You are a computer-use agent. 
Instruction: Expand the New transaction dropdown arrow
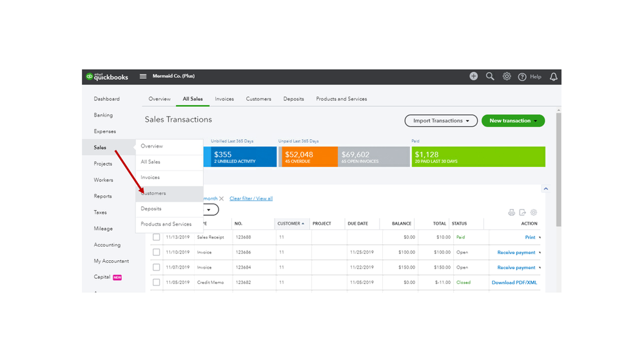click(536, 121)
